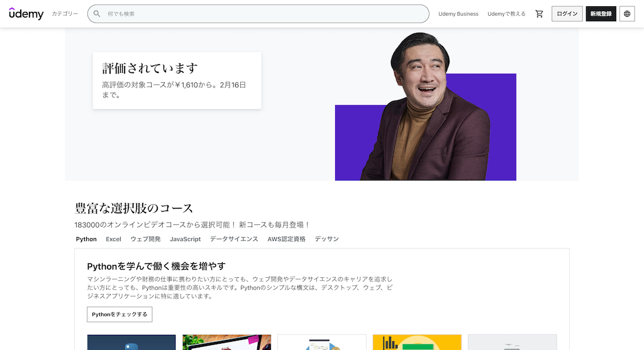The image size is (644, 350).
Task: Click the search magnifier icon
Action: (x=97, y=14)
